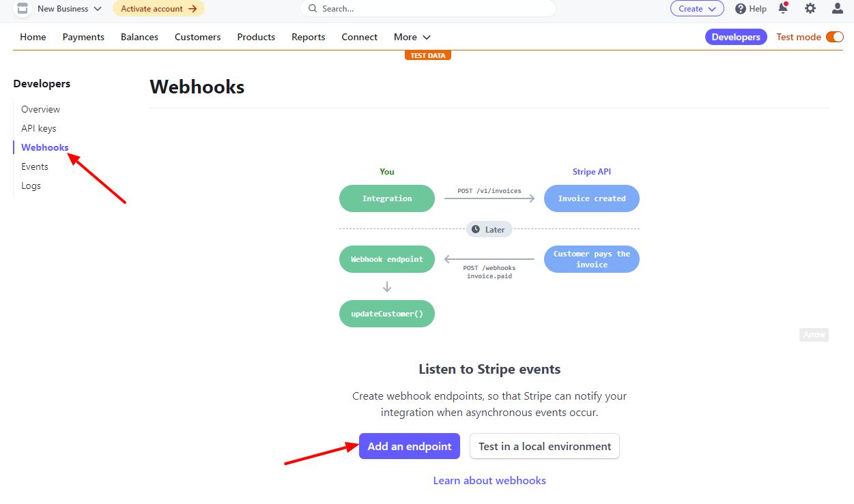Open the settings gear
The height and width of the screenshot is (504, 854).
pos(810,8)
